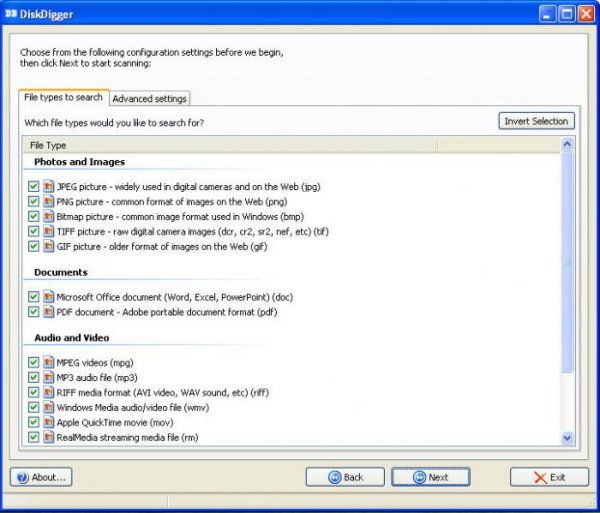This screenshot has width=600, height=513.
Task: Toggle the Apple QuickTime movie checkbox
Action: pyautogui.click(x=33, y=422)
